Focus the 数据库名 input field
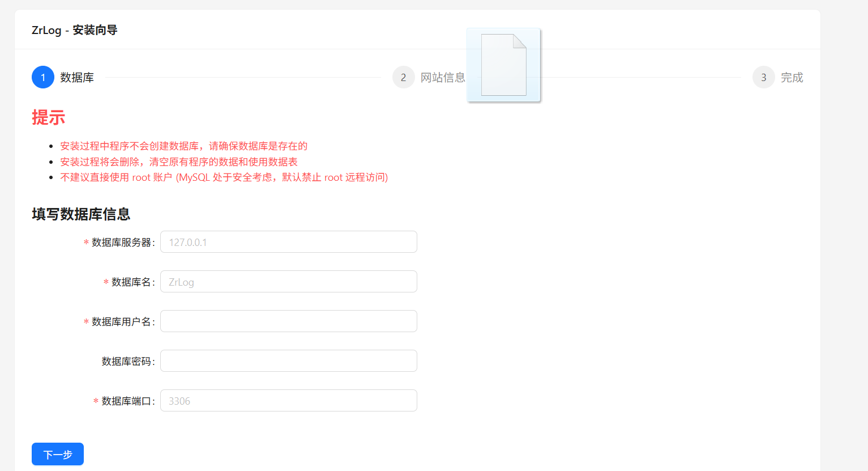 [x=289, y=282]
